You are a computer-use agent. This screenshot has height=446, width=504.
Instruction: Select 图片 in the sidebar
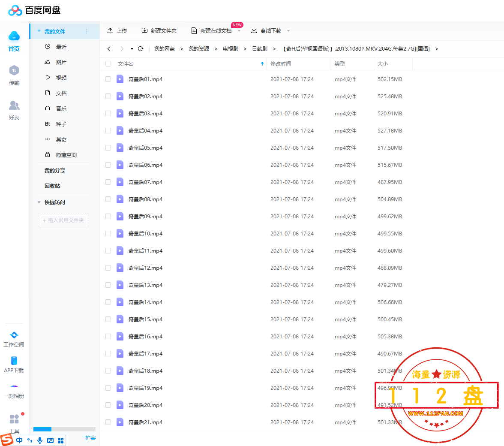61,62
